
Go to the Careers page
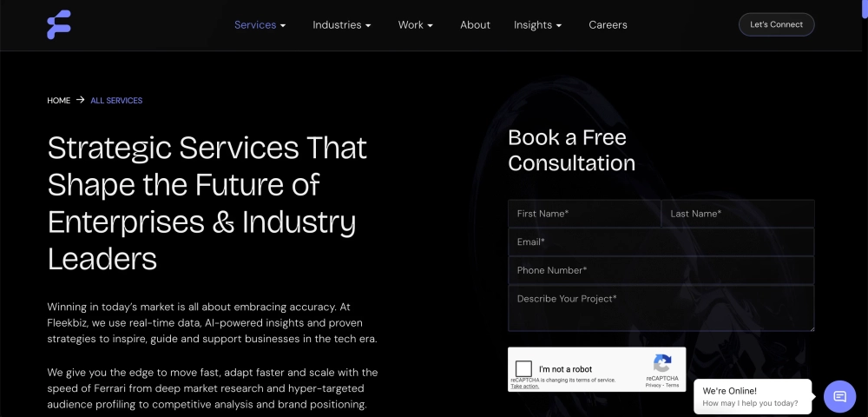608,25
